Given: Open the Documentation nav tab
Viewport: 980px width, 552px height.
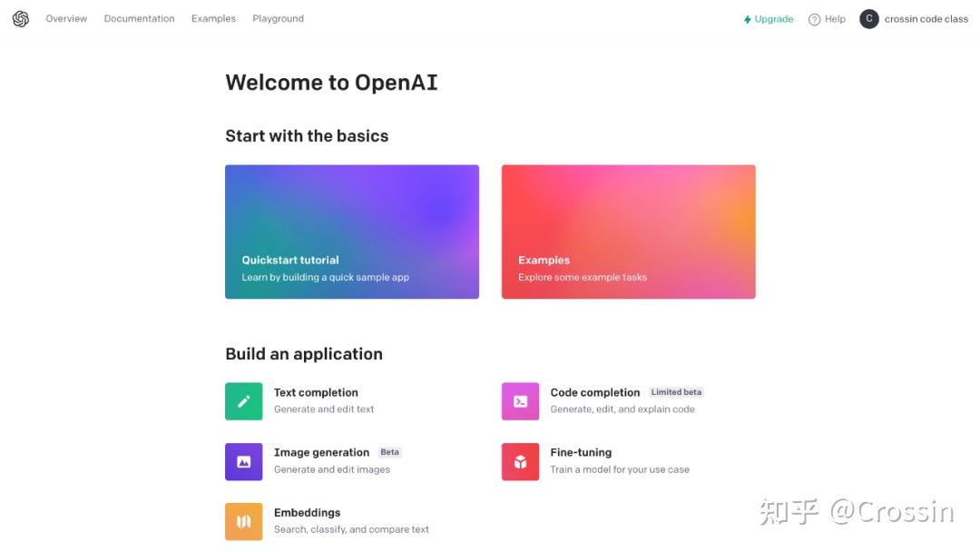Looking at the screenshot, I should click(x=140, y=19).
